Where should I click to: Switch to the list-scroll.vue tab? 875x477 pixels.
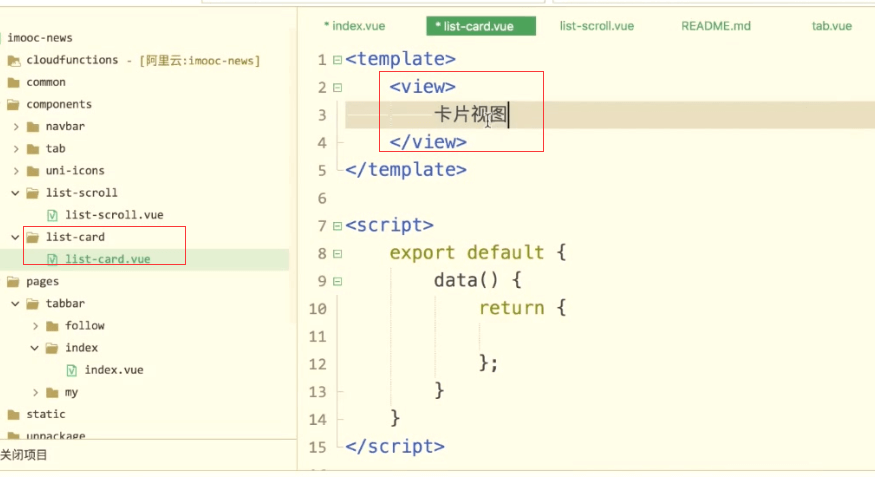coord(597,26)
